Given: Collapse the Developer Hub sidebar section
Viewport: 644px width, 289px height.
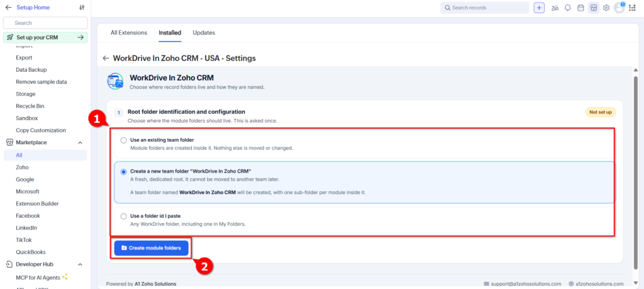Looking at the screenshot, I should [80, 264].
